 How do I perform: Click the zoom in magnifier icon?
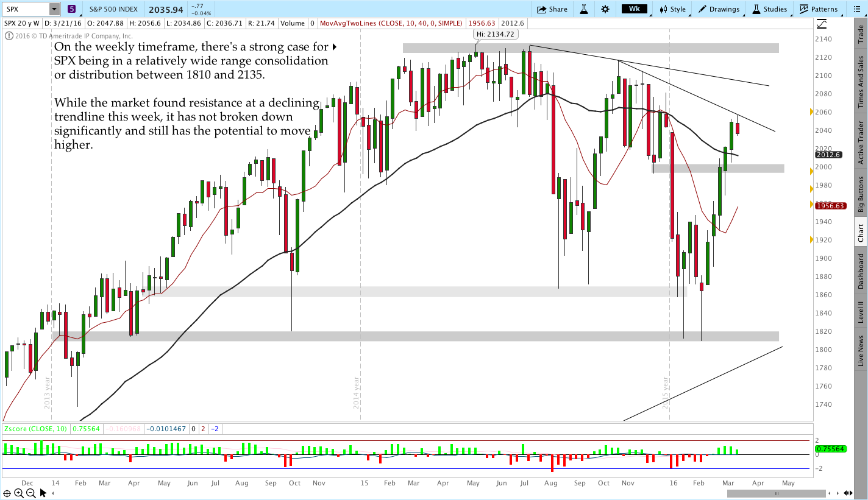(19, 493)
